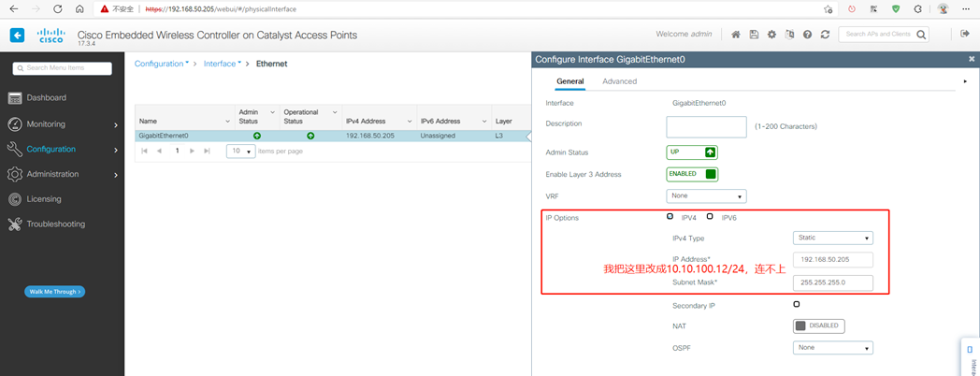
Task: Open the green shield extension icon
Action: click(896, 9)
